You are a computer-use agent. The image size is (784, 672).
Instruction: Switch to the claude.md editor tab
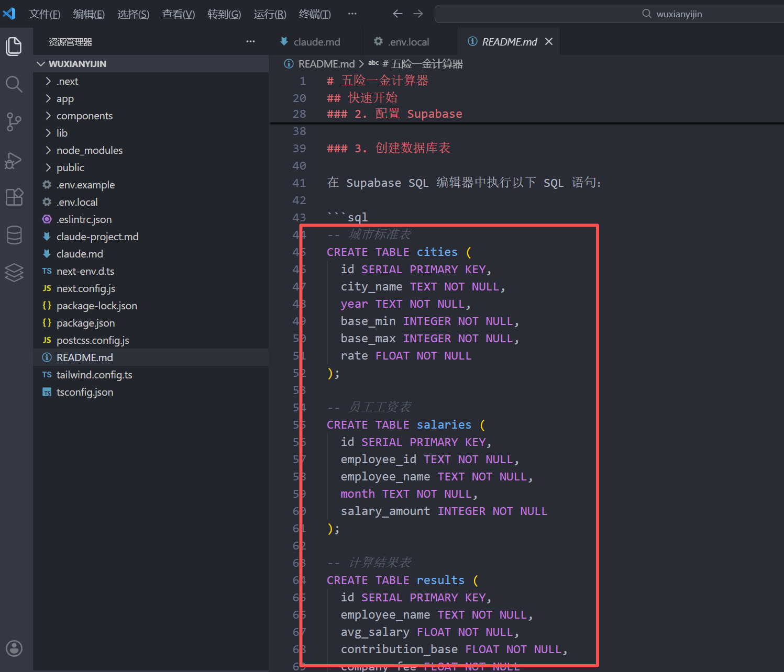pos(316,41)
